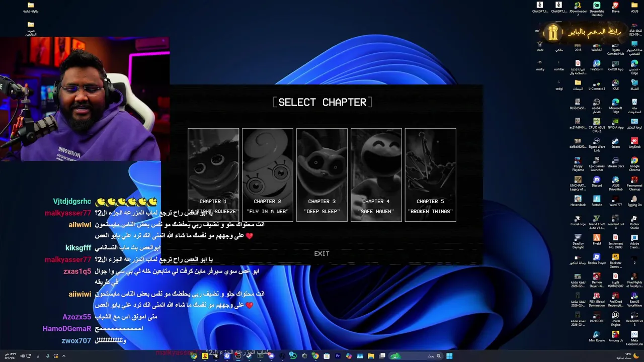Image resolution: width=644 pixels, height=362 pixels.
Task: Open Chapter 4 "Safe Haven" card
Action: (x=376, y=174)
